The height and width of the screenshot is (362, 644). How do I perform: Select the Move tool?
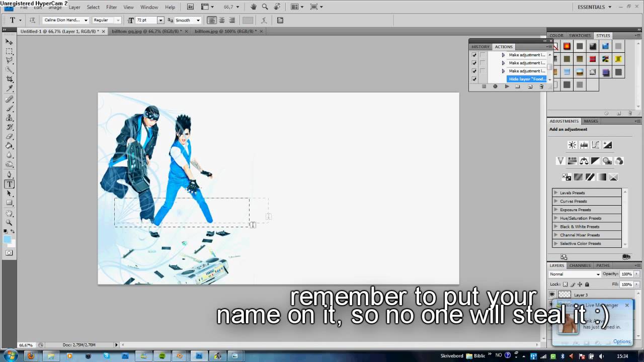[9, 42]
